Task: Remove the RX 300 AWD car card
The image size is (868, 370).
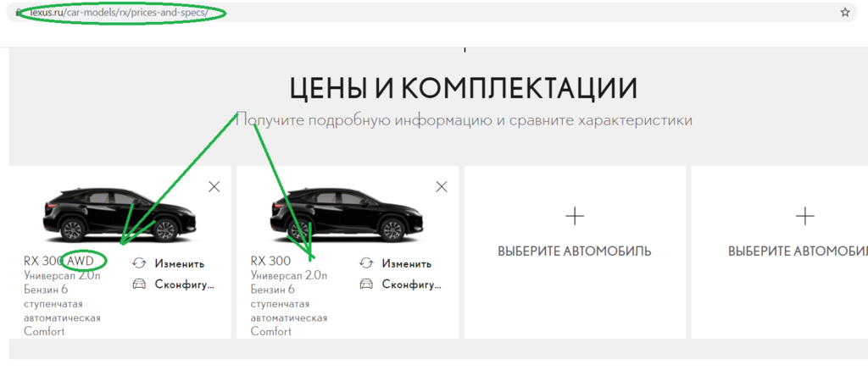Action: point(214,187)
